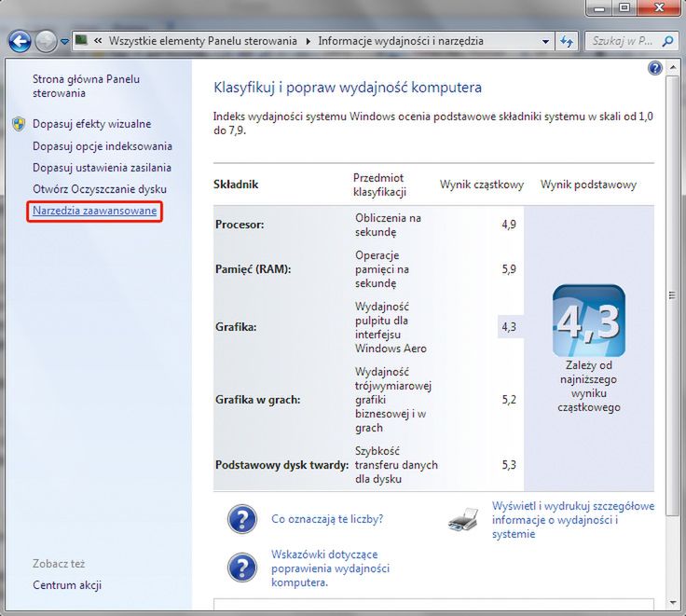Click the 'Grafika:' row label

pyautogui.click(x=236, y=327)
